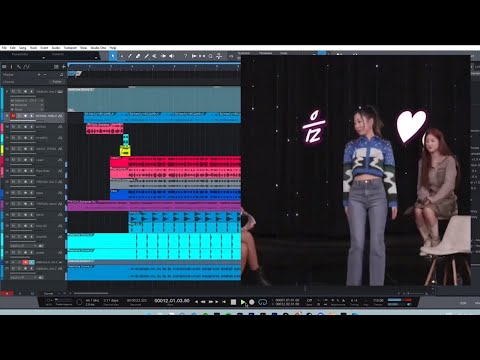
Task: Open the Inspector with the i icon
Action: click(11, 67)
